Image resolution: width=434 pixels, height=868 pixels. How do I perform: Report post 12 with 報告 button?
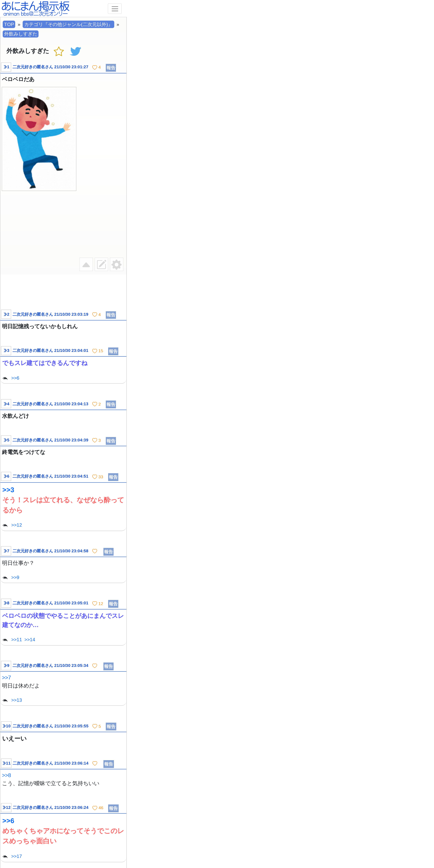(x=113, y=808)
